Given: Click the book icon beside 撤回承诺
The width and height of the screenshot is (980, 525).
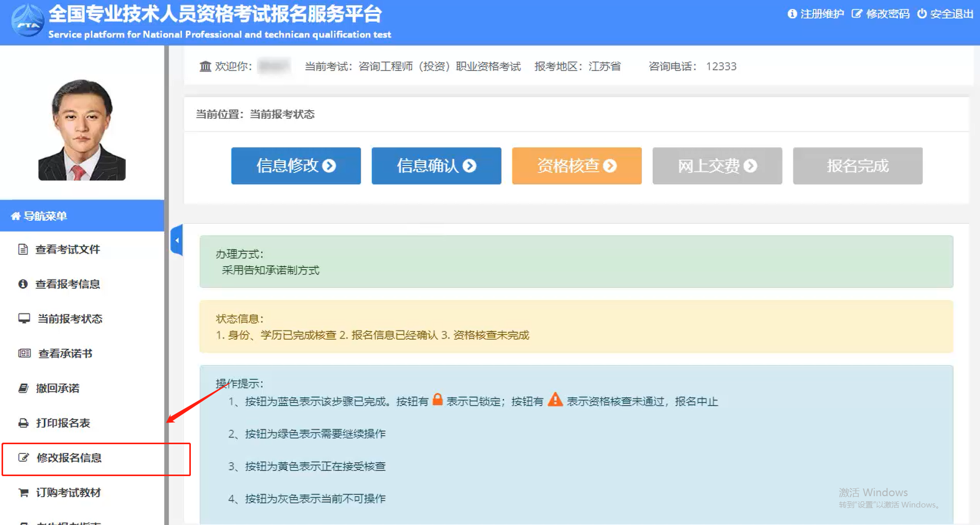Looking at the screenshot, I should tap(24, 388).
